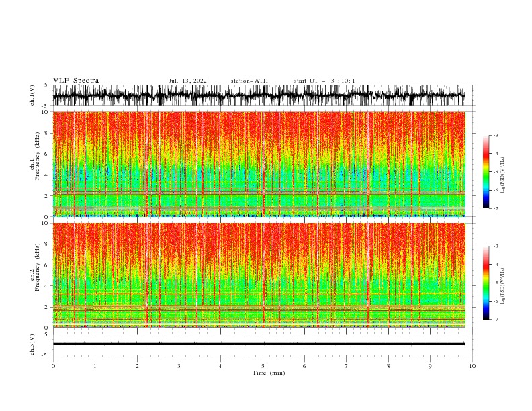Click the "-3" tick on ch.1 colorbar
Viewport: 532px width, 411px height.
click(496, 135)
